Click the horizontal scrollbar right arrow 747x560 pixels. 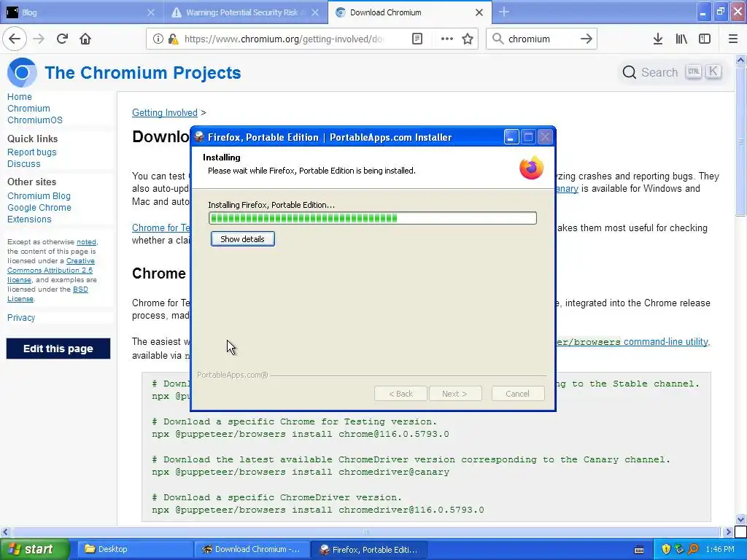coord(727,532)
